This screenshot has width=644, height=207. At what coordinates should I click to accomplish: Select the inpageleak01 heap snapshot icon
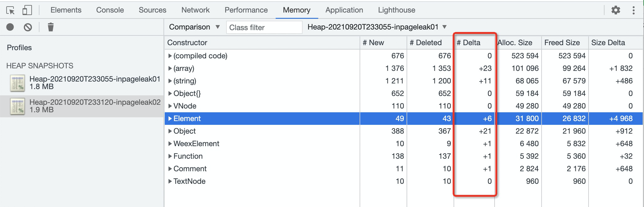point(18,83)
